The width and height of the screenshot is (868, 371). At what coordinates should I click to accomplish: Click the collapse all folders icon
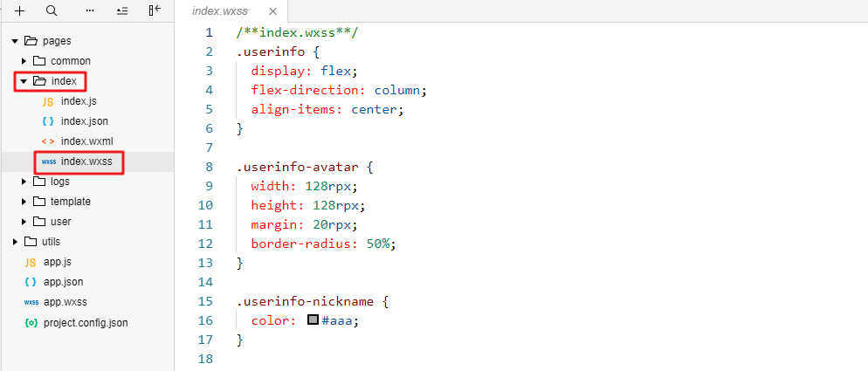click(122, 11)
